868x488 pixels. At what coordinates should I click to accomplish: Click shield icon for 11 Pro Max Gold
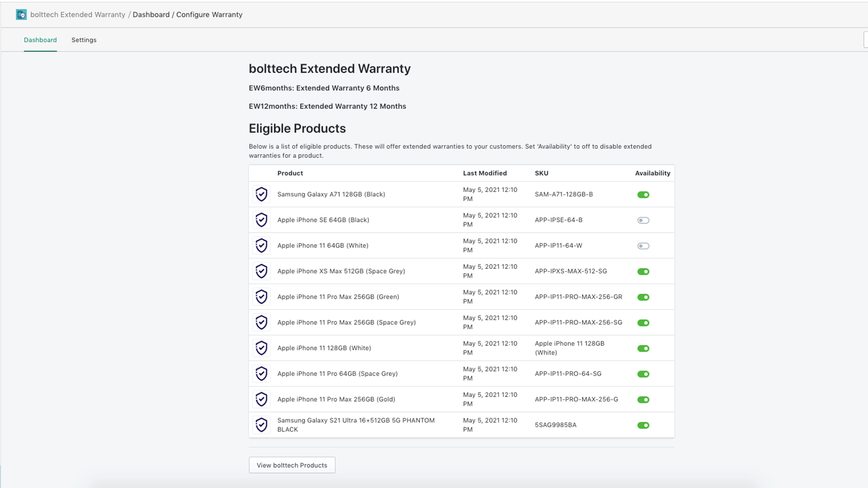coord(261,399)
